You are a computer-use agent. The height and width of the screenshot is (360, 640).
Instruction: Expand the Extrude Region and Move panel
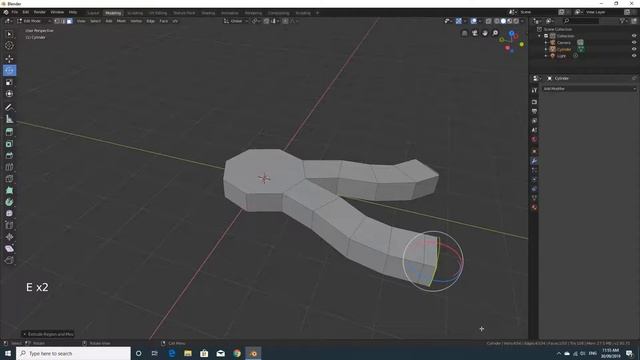24,334
